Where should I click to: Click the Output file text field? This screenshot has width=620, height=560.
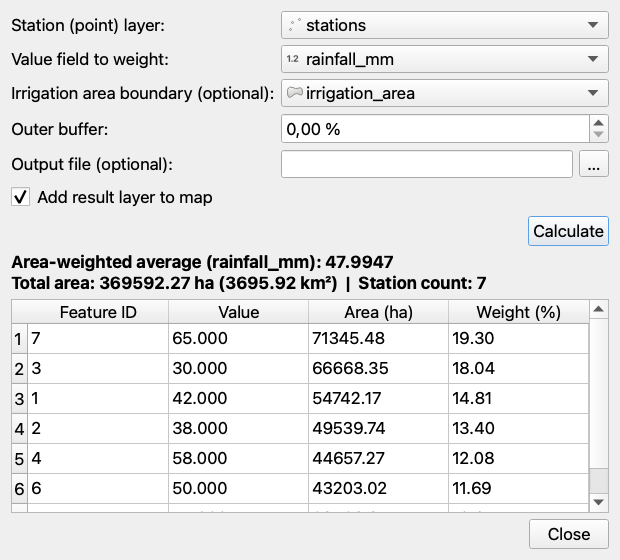pos(427,164)
